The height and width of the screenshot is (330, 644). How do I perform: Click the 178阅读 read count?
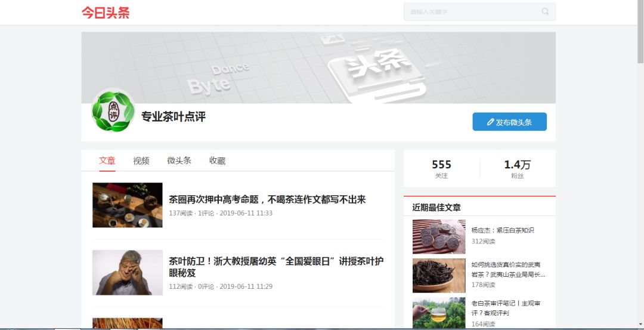pos(484,285)
